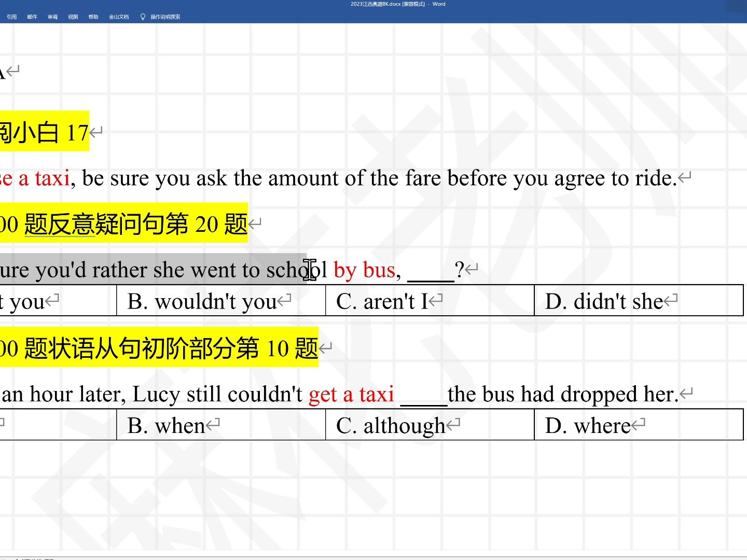Screen dimensions: 747x560
Task: Select option 'B. wouldn't you'
Action: coord(202,301)
